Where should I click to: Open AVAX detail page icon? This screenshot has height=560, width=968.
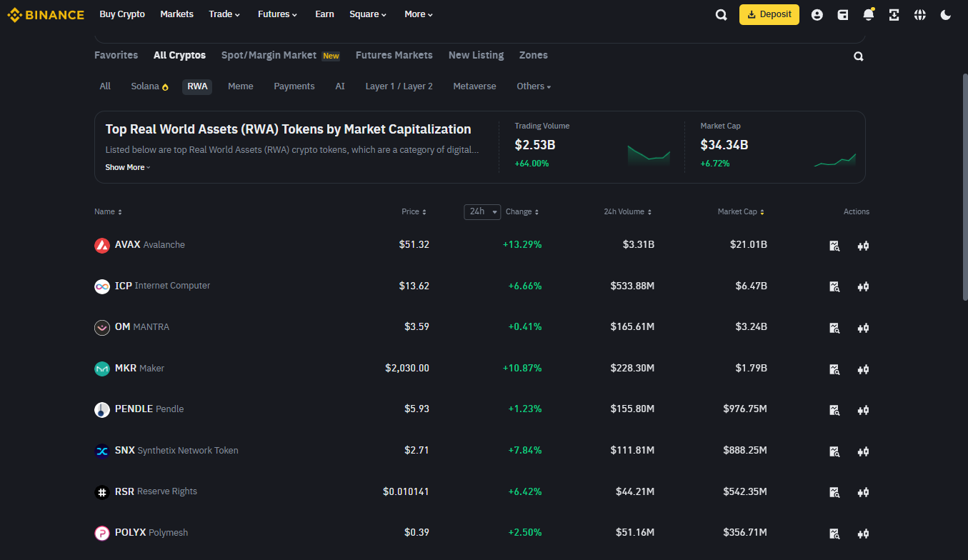(x=834, y=246)
